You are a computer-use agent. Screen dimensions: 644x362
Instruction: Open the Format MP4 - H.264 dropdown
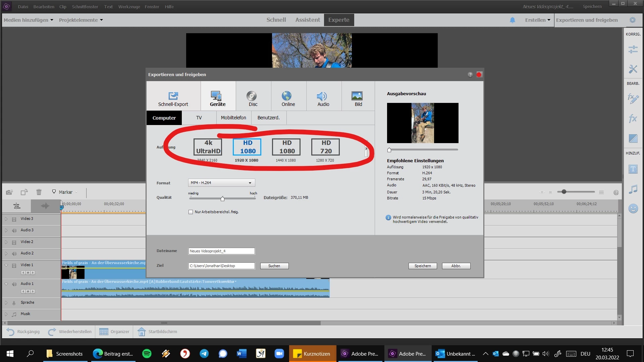pyautogui.click(x=221, y=183)
